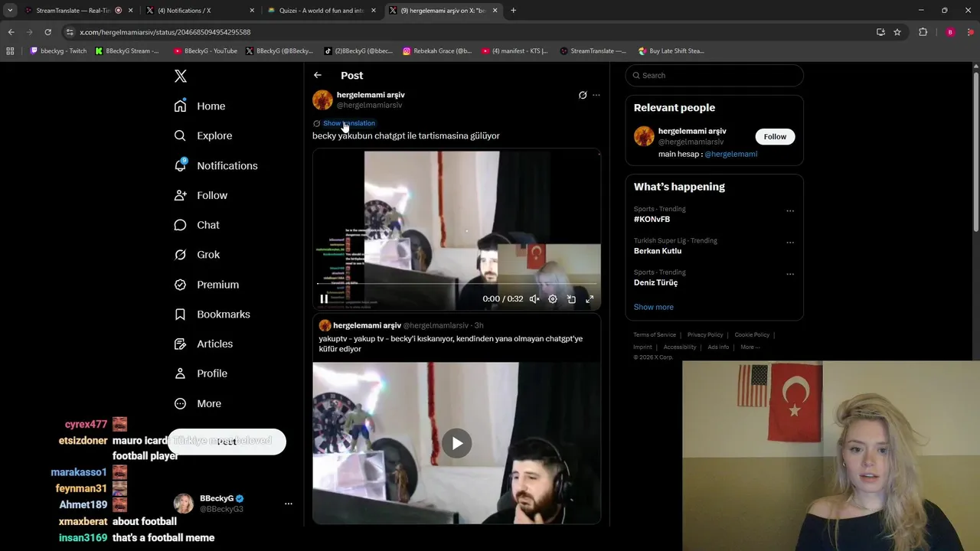Open the BBeckyG - YouTube bookmark
The width and height of the screenshot is (980, 551).
206,51
